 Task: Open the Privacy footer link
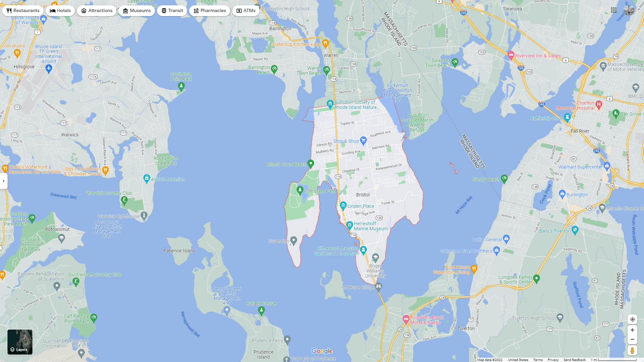click(x=553, y=360)
